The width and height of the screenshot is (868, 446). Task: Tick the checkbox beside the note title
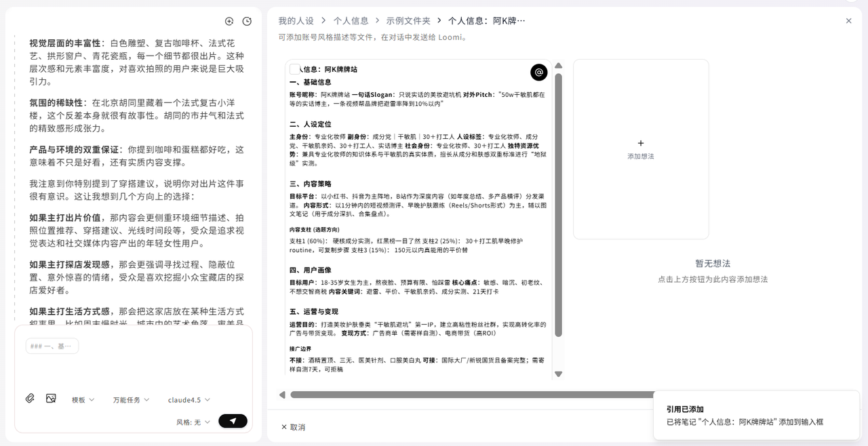pyautogui.click(x=295, y=69)
